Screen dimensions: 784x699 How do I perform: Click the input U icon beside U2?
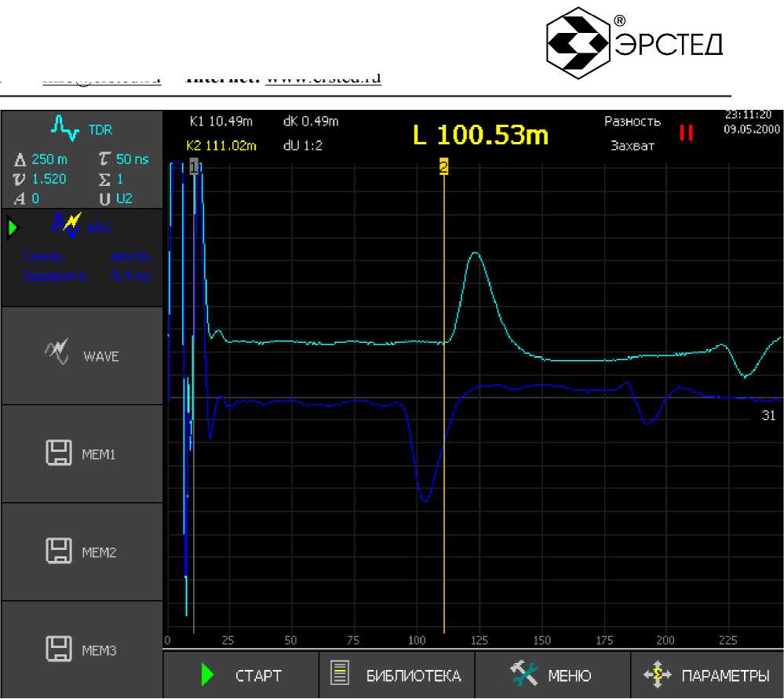104,199
